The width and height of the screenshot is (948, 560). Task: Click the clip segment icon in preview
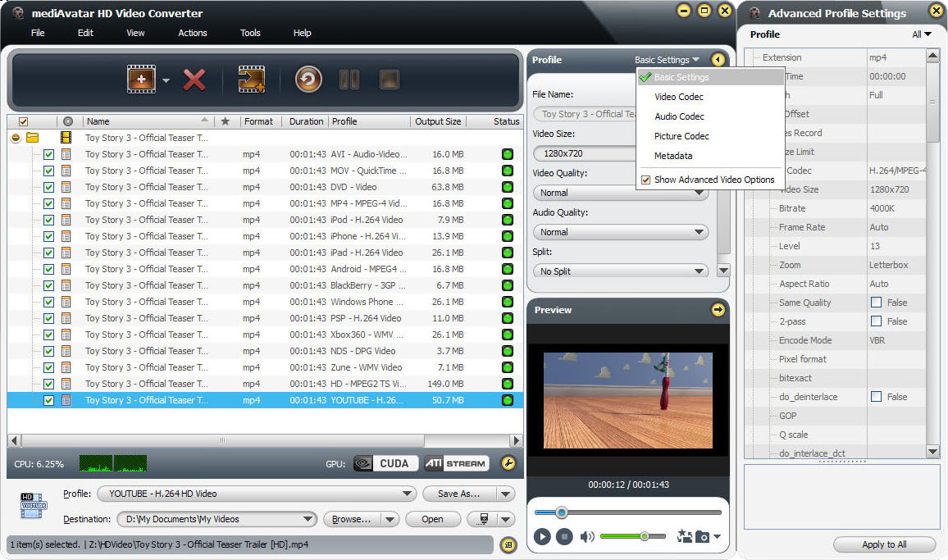pos(685,535)
